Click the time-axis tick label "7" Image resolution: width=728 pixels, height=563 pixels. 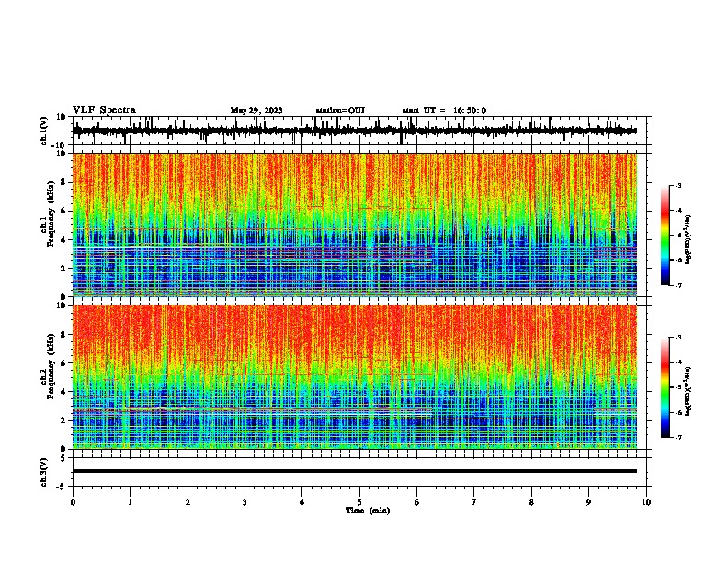pos(474,502)
